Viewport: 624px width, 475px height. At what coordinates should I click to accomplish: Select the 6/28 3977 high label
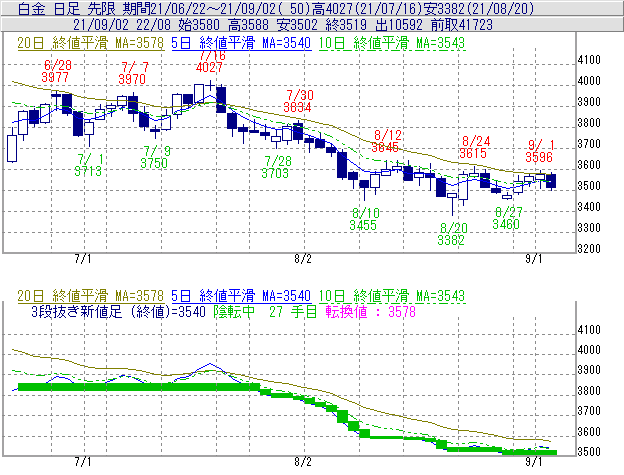pyautogui.click(x=56, y=71)
